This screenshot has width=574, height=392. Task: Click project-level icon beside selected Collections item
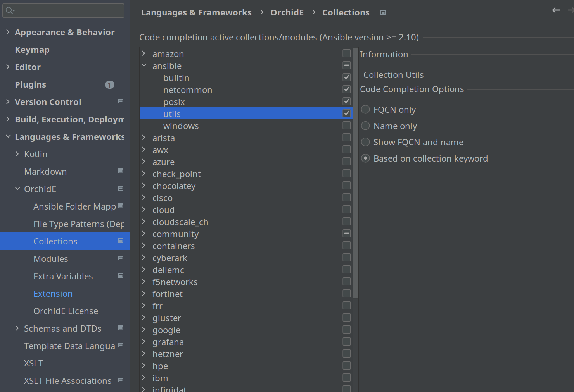point(121,241)
